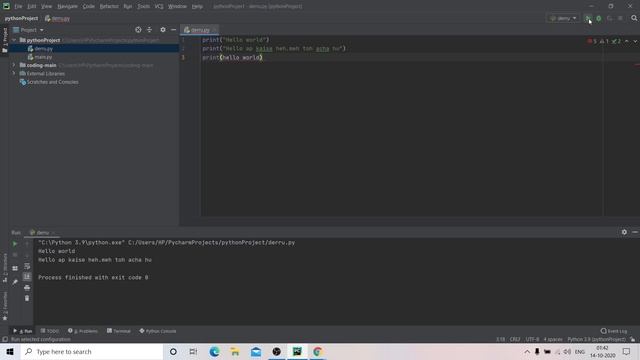Go to next highlighted error arrow
The width and height of the screenshot is (640, 360).
[635, 41]
